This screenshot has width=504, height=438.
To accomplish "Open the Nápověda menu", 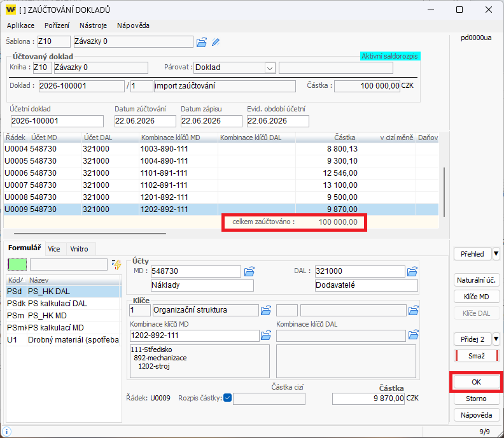I will [133, 25].
